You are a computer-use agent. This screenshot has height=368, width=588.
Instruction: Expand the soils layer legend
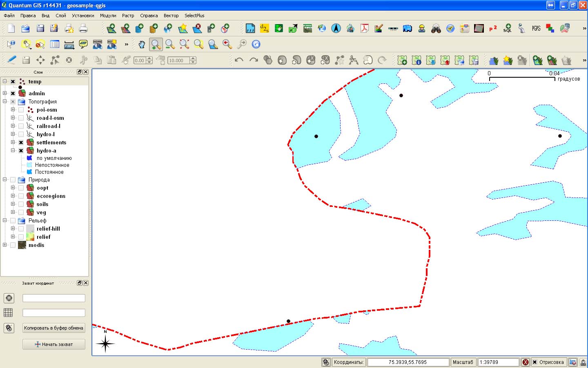pos(13,204)
